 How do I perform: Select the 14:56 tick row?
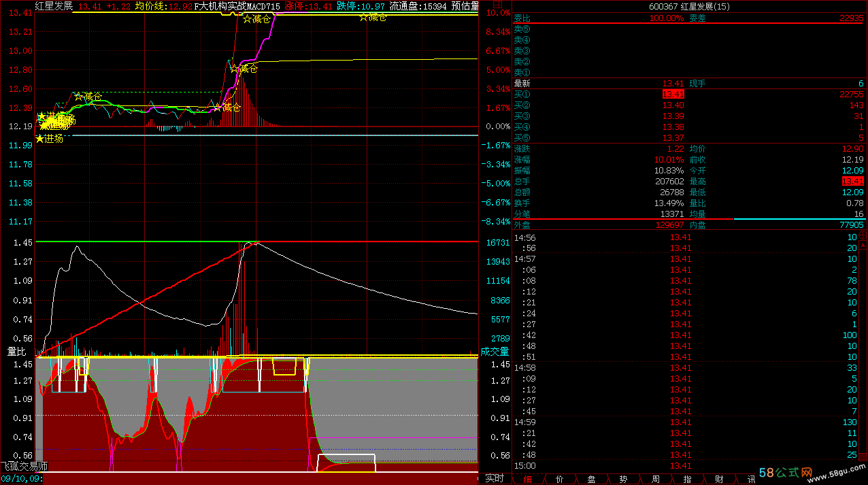point(686,237)
